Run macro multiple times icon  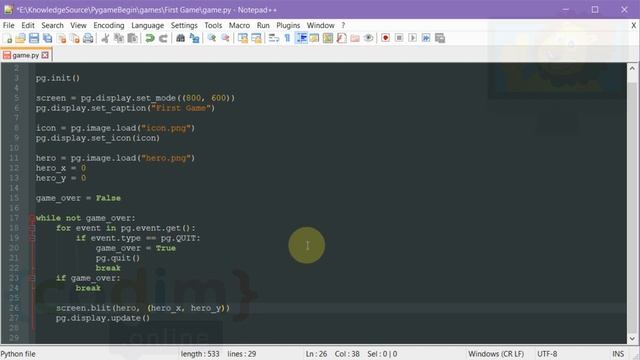pyautogui.click(x=426, y=38)
